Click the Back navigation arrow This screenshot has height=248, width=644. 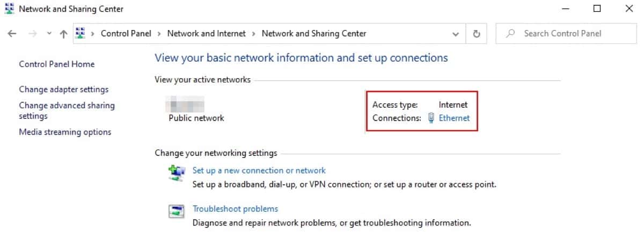click(x=12, y=34)
